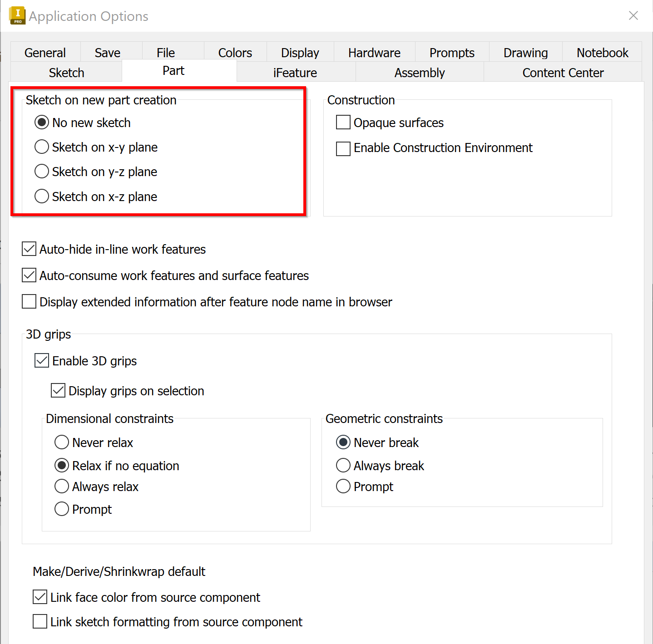Enable Opaque surfaces
This screenshot has height=644, width=653.
pos(343,122)
